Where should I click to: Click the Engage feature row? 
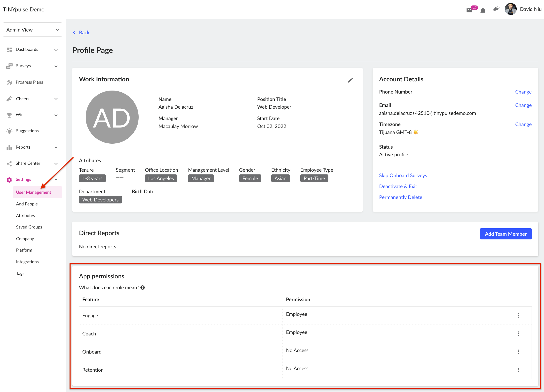[x=305, y=316]
